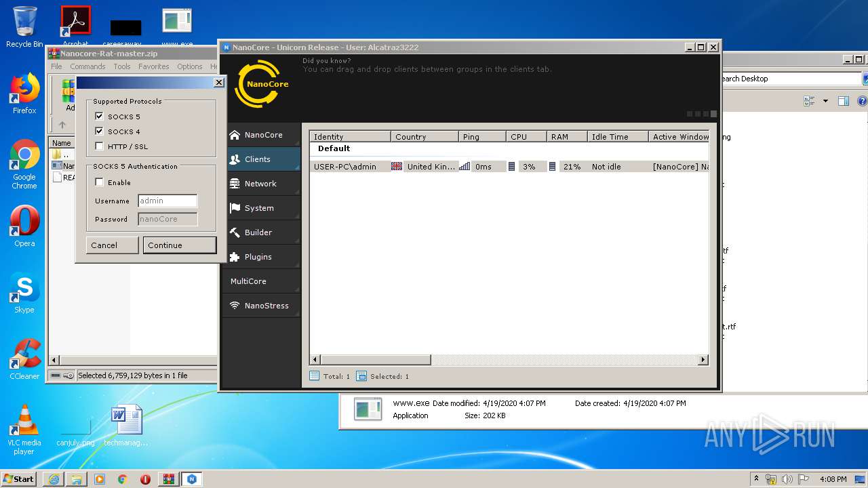Click the Default group header

pyautogui.click(x=334, y=148)
